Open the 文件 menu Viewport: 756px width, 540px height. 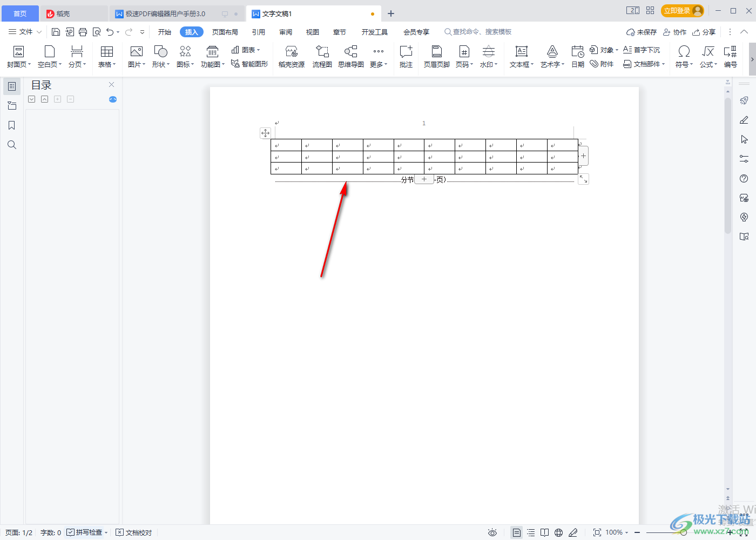click(x=25, y=32)
